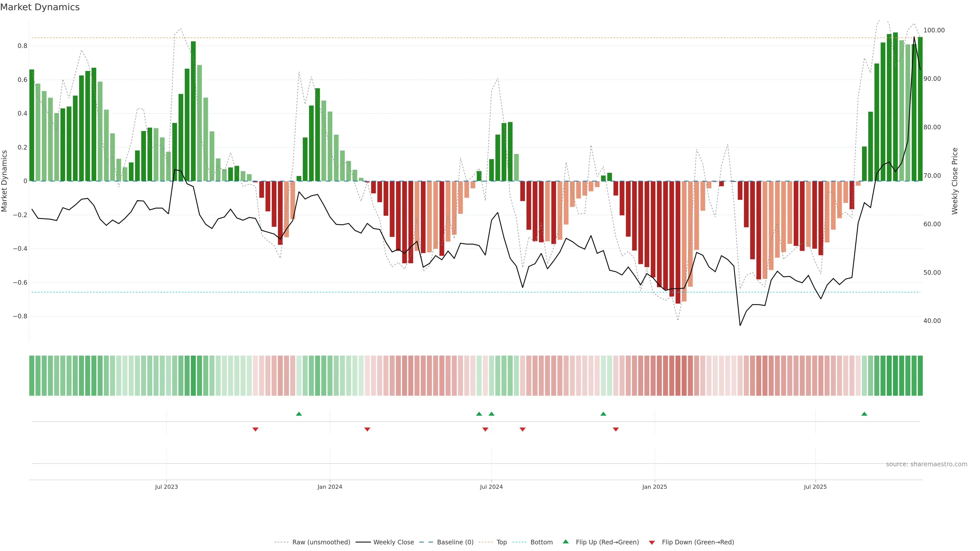Select the Jan 2025 x-axis label
Viewport: 980px width, 551px height.
654,487
